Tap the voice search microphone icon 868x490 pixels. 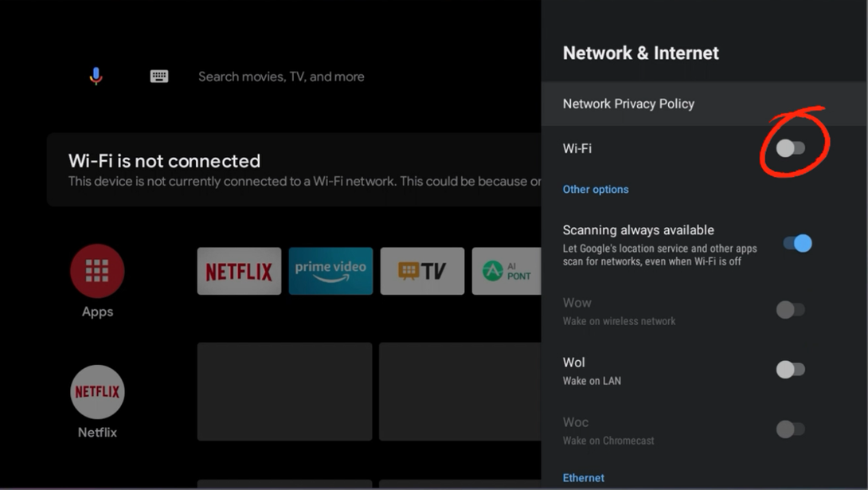pos(96,76)
